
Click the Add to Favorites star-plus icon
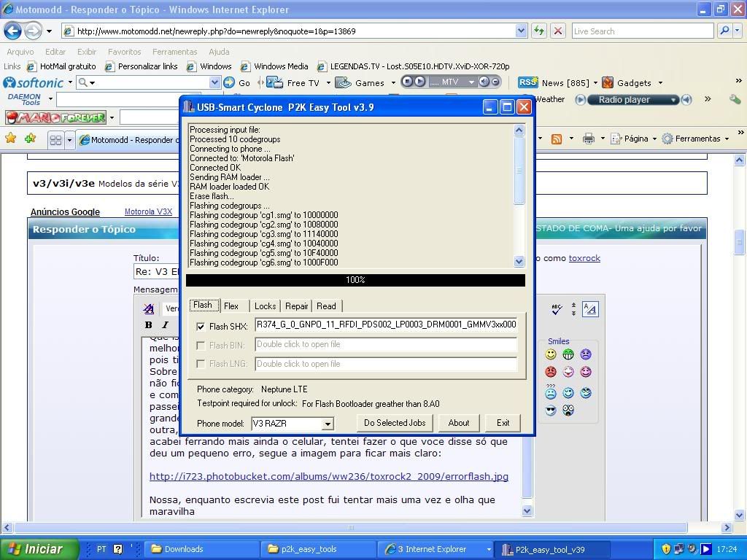point(31,139)
